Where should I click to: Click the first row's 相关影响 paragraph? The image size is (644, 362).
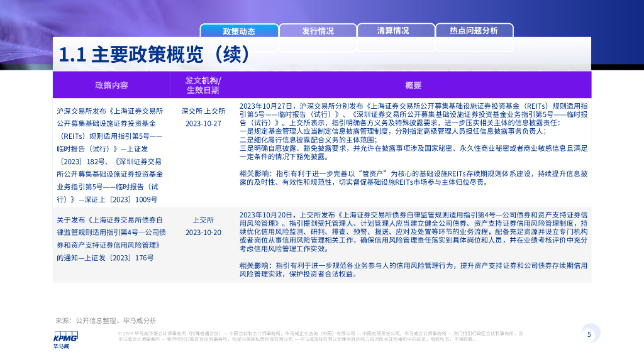[413, 178]
